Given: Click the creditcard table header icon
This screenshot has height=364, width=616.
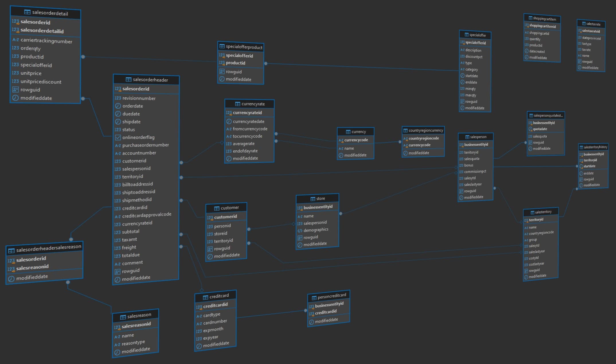Looking at the screenshot, I should click(x=205, y=297).
